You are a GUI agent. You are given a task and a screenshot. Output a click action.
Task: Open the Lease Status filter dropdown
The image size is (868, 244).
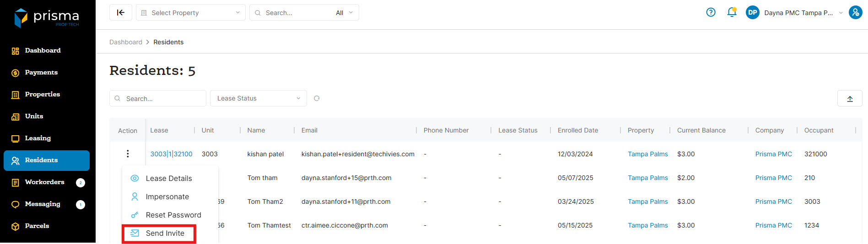(258, 98)
